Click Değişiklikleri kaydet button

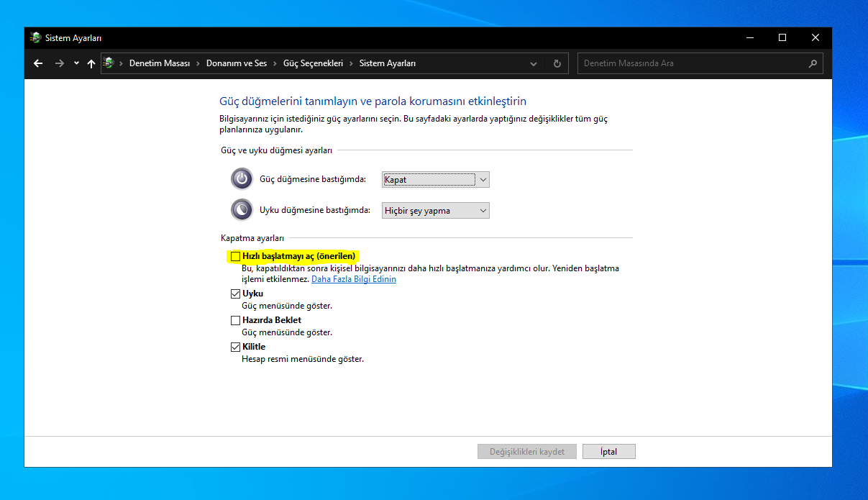[527, 452]
